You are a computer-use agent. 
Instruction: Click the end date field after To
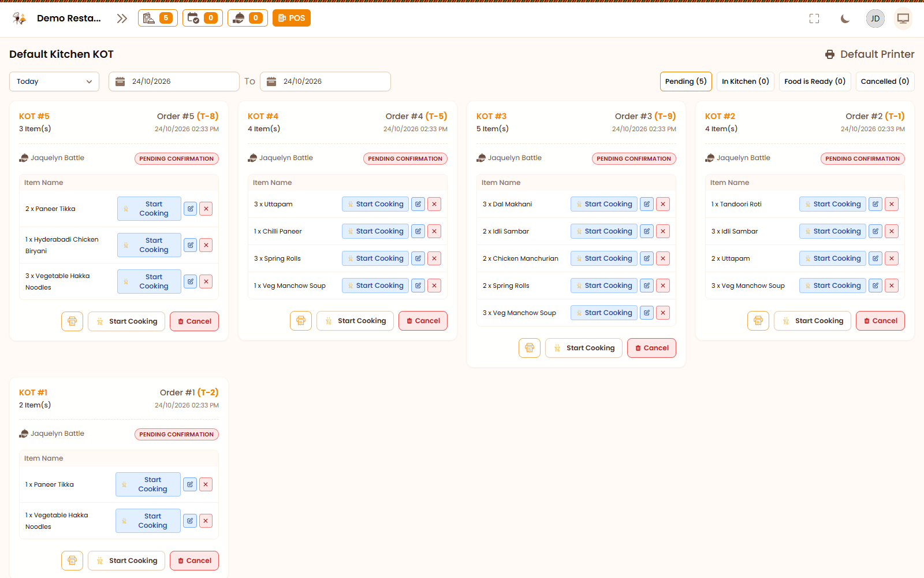pyautogui.click(x=325, y=81)
